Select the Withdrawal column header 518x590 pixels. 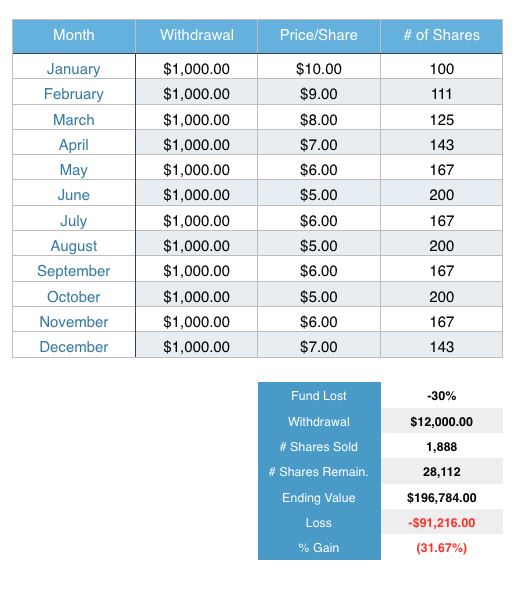196,35
